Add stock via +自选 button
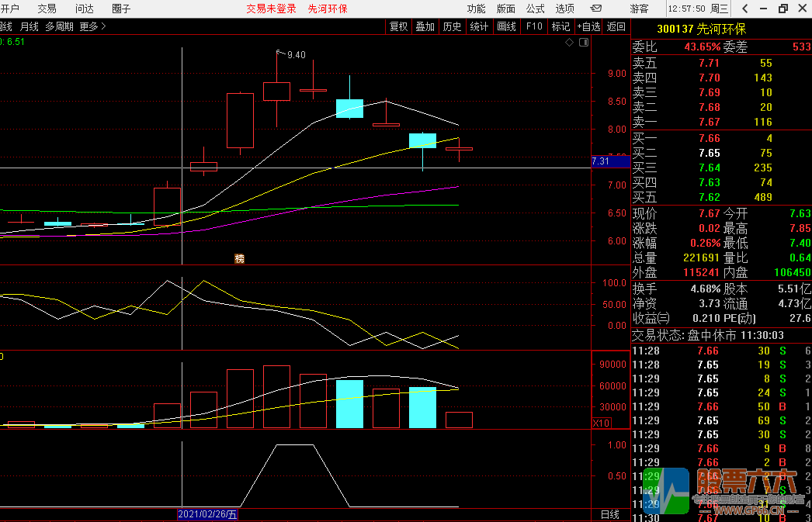The image size is (812, 522). [x=588, y=26]
